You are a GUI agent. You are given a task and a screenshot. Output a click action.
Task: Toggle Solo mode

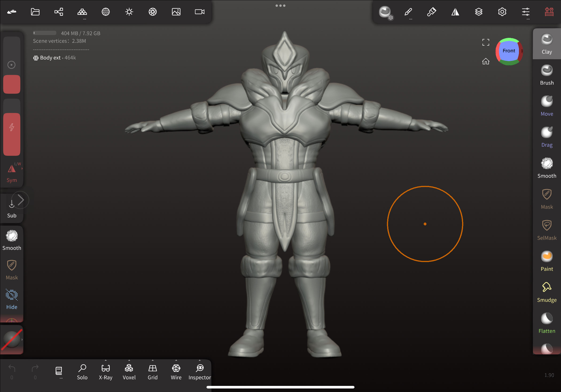tap(82, 372)
